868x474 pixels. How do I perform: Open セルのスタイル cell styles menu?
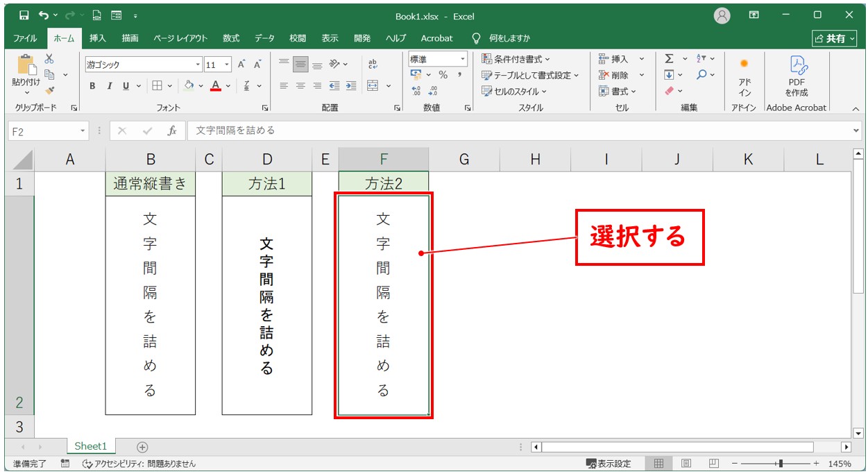coord(514,91)
